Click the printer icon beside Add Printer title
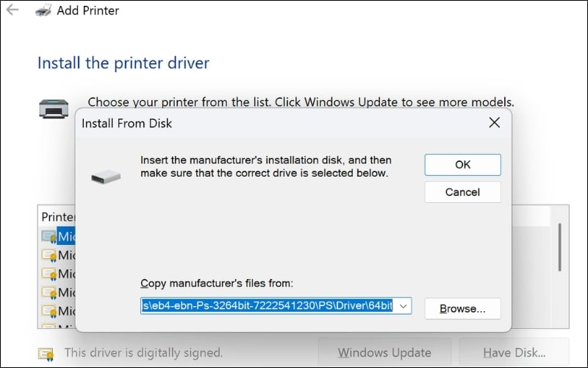588x368 pixels. (x=42, y=10)
